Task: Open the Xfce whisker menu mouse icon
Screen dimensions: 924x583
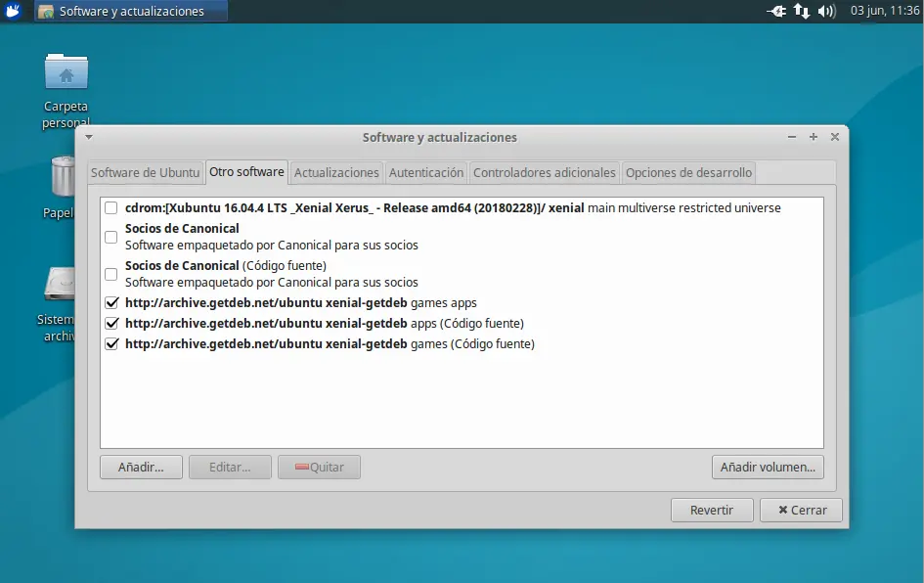Action: (x=13, y=11)
